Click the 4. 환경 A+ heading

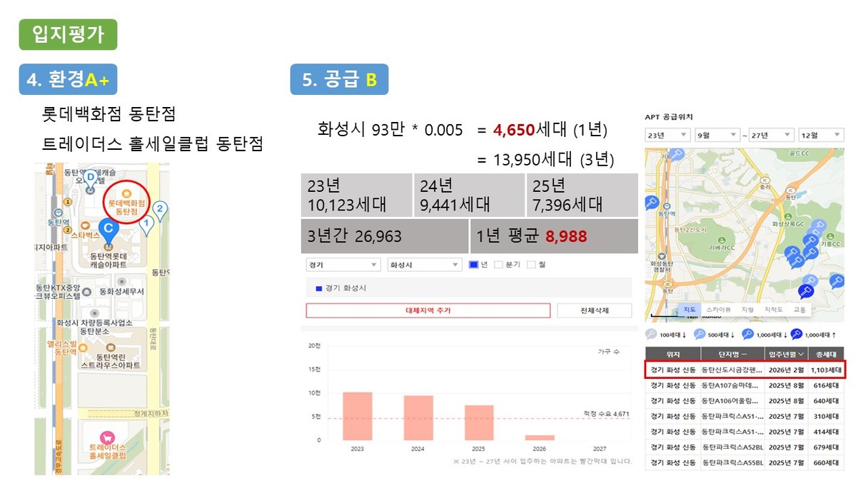point(68,79)
